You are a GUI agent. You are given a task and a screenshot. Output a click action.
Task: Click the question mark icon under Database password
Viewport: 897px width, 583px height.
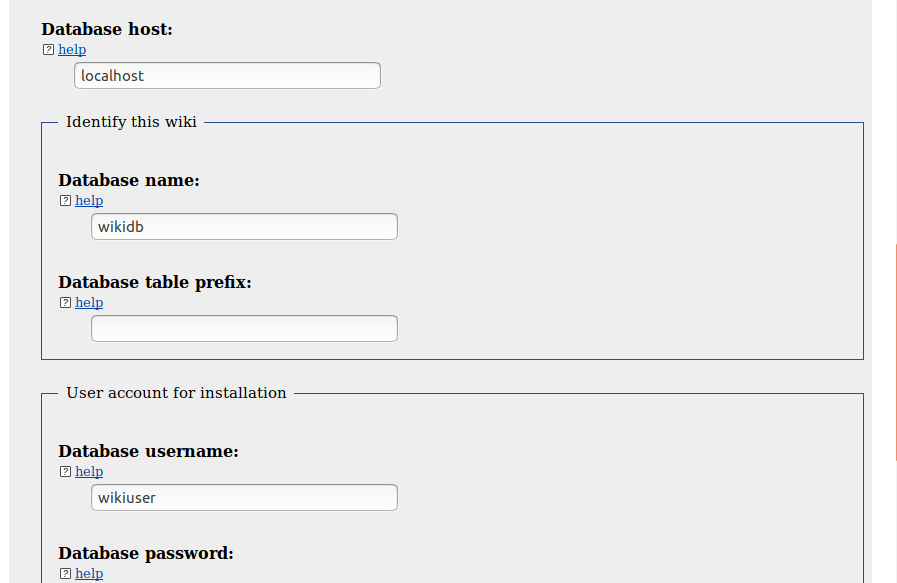pos(65,574)
